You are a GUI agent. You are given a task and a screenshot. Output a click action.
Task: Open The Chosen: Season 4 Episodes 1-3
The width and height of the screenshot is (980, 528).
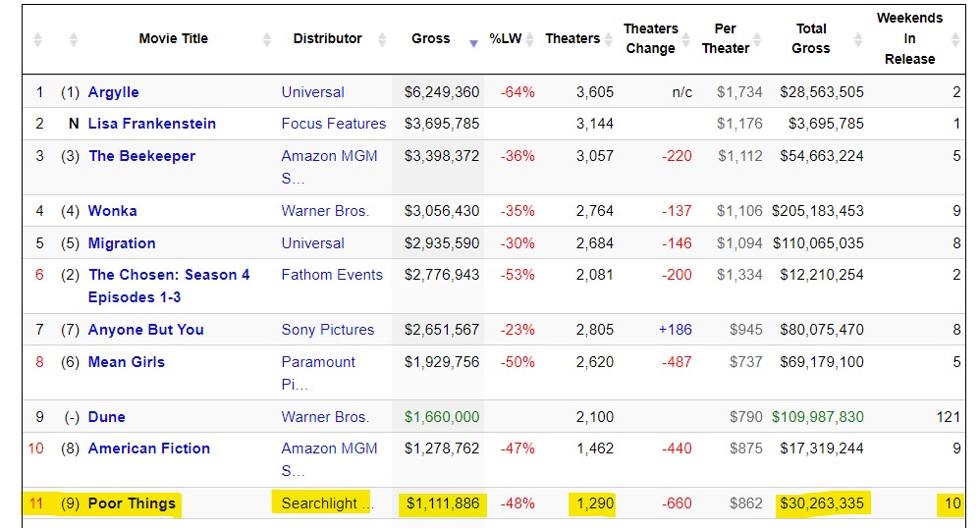click(x=169, y=275)
